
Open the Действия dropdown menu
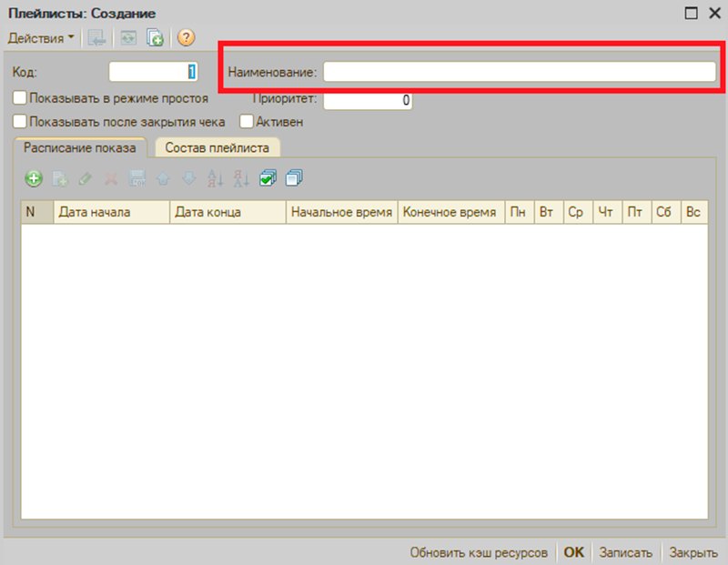pyautogui.click(x=41, y=38)
